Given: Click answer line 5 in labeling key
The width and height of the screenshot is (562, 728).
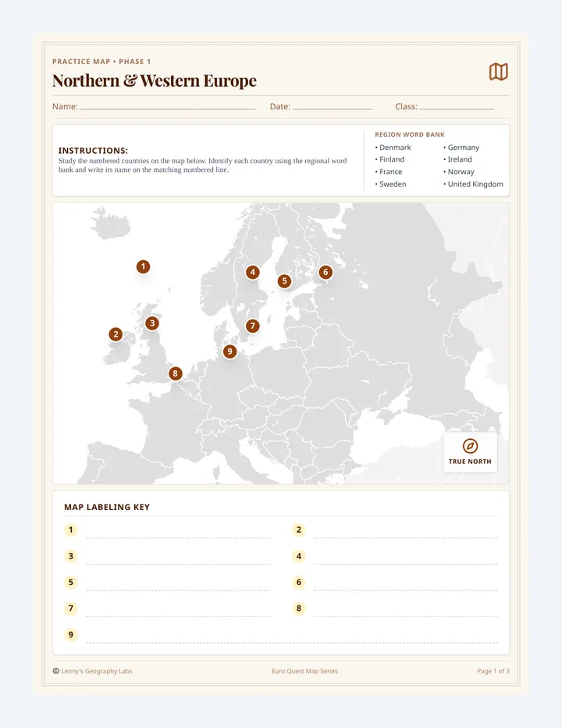Looking at the screenshot, I should pyautogui.click(x=178, y=584).
